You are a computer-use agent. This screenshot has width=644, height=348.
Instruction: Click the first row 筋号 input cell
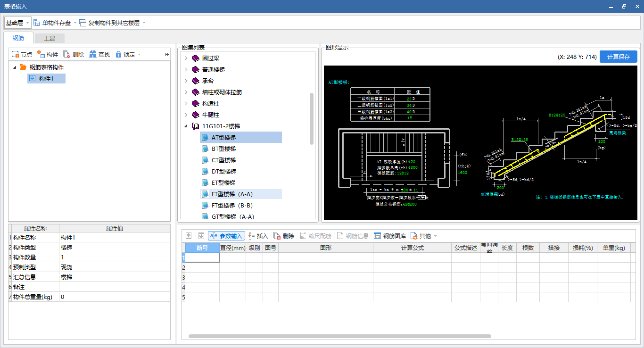pyautogui.click(x=202, y=257)
